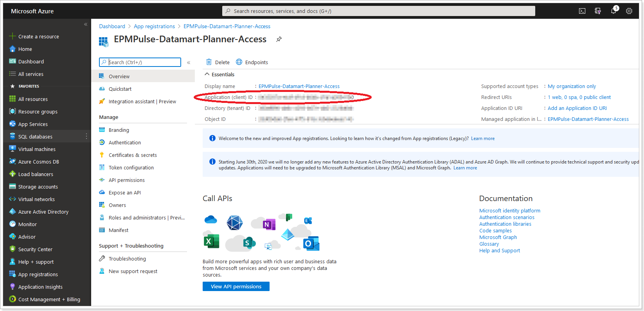The image size is (644, 311).
Task: Click the Virtual networks icon
Action: 13,199
